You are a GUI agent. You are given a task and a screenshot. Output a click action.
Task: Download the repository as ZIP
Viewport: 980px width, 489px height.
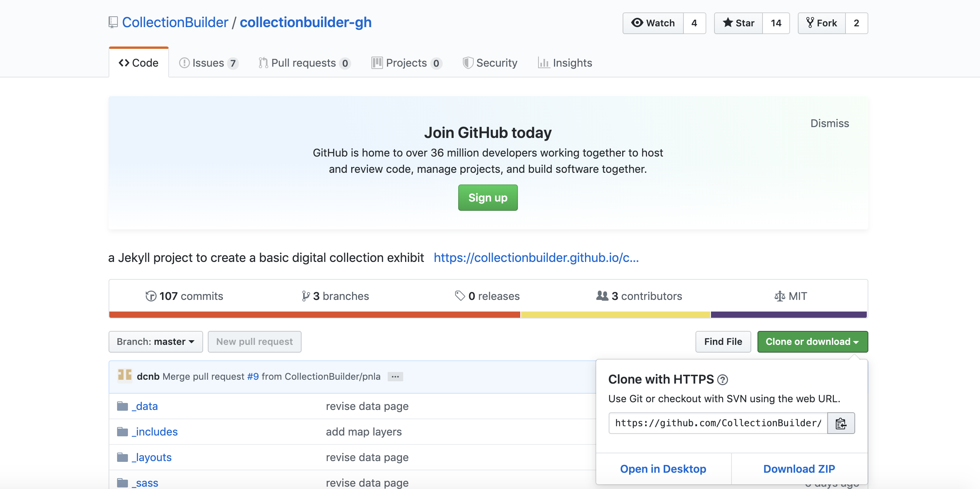[799, 468]
